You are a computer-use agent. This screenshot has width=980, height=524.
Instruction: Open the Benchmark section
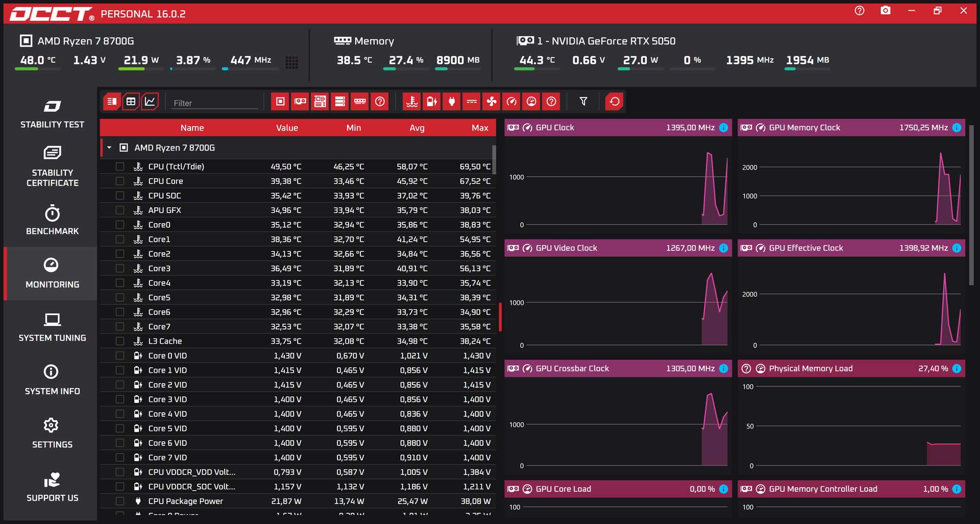[52, 220]
